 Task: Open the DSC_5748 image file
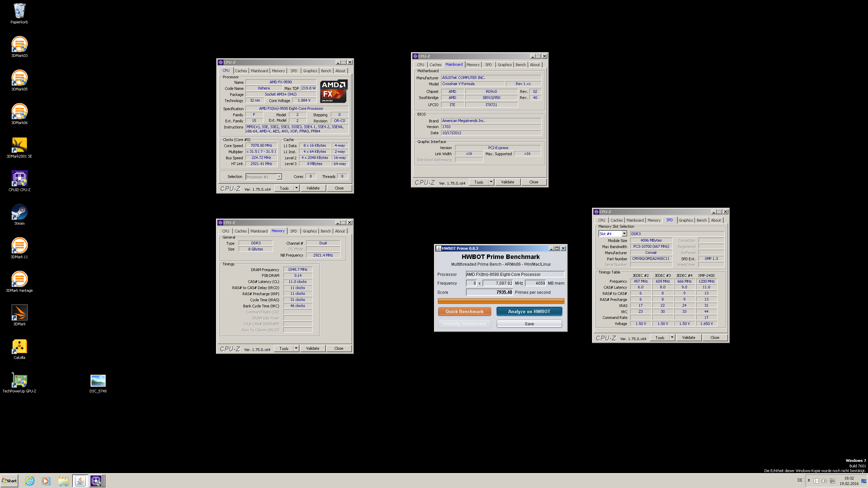pyautogui.click(x=98, y=384)
